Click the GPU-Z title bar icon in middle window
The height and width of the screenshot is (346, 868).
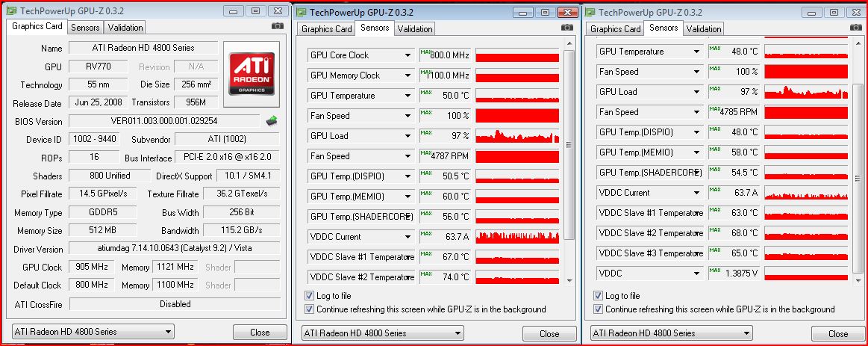(302, 12)
